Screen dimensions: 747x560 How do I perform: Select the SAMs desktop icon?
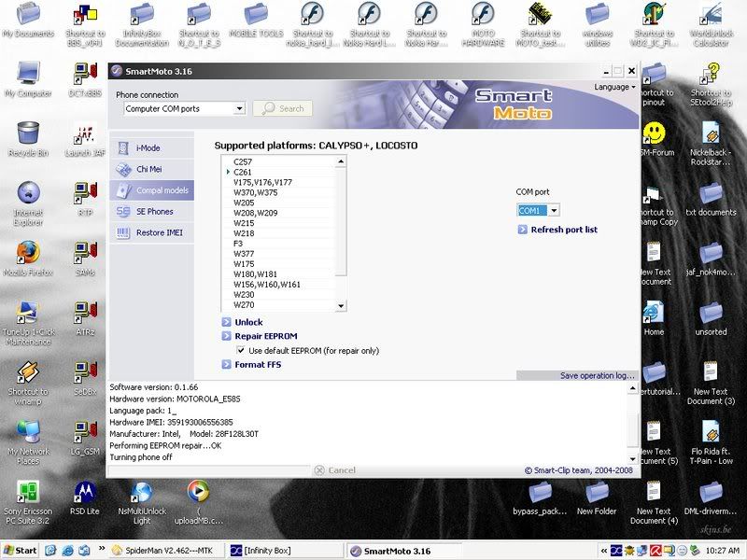pos(85,259)
